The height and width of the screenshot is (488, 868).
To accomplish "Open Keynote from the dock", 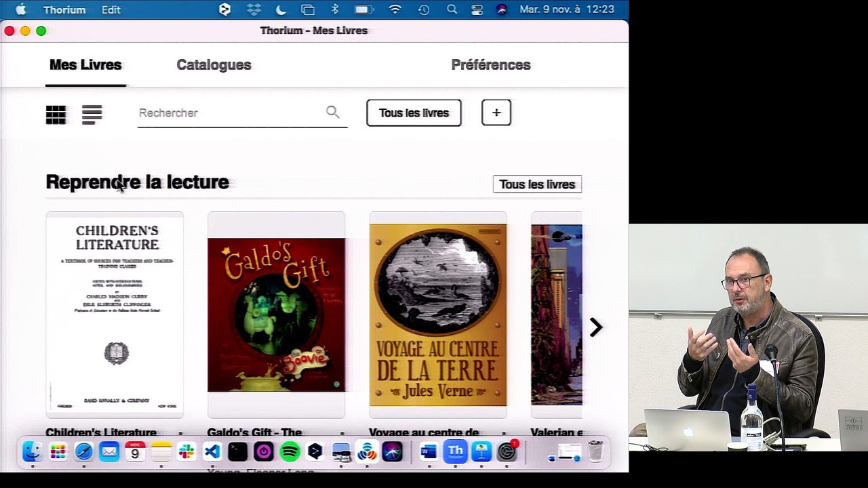I will point(481,451).
